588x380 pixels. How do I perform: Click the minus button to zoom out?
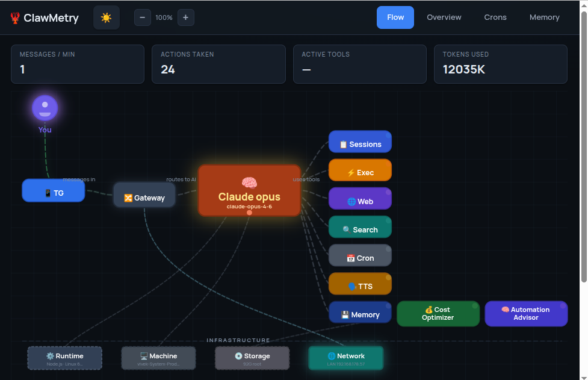point(142,17)
